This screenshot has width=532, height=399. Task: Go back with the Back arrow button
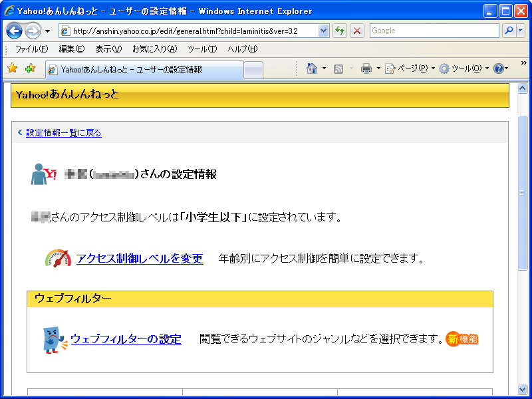pyautogui.click(x=14, y=31)
